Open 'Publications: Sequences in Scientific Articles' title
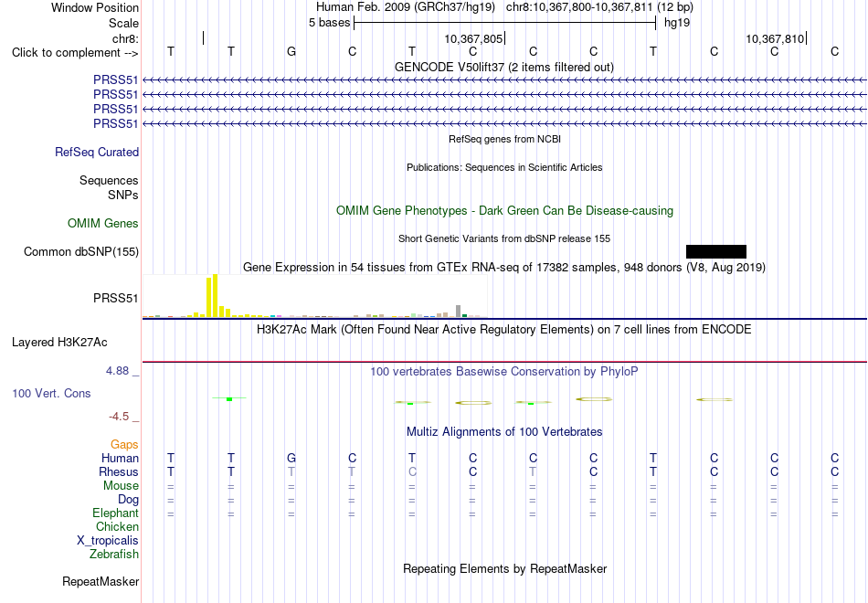The height and width of the screenshot is (603, 868). 504,167
